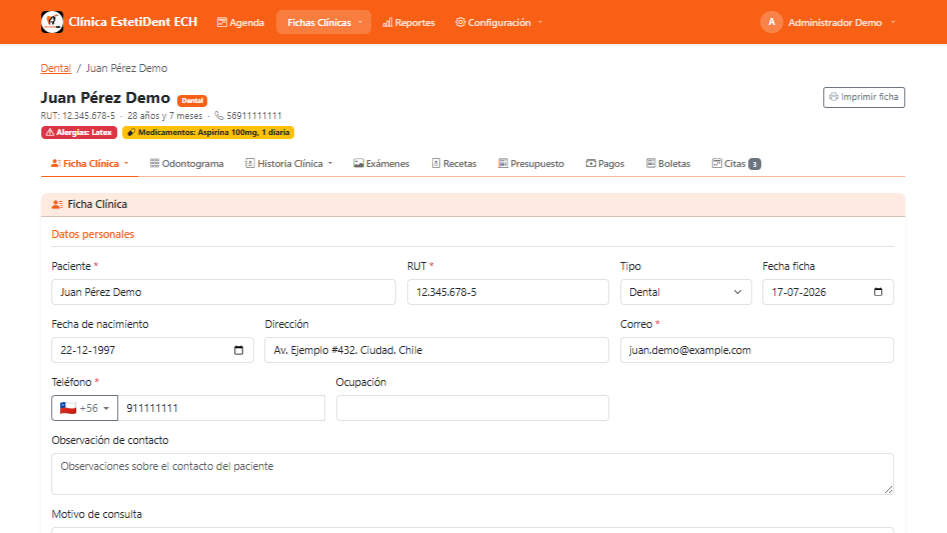Follow the Dental breadcrumb link
Screen dimensions: 947x533
(56, 68)
